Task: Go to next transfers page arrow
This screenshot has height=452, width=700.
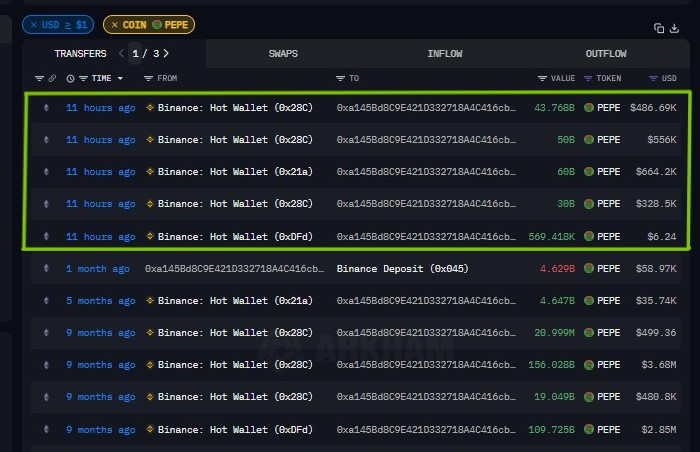Action: (x=166, y=53)
